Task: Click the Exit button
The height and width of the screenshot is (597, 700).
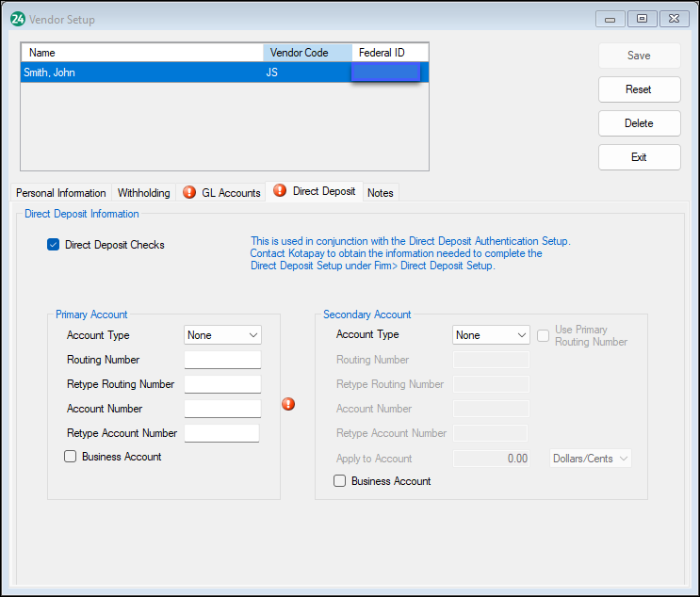Action: click(639, 157)
